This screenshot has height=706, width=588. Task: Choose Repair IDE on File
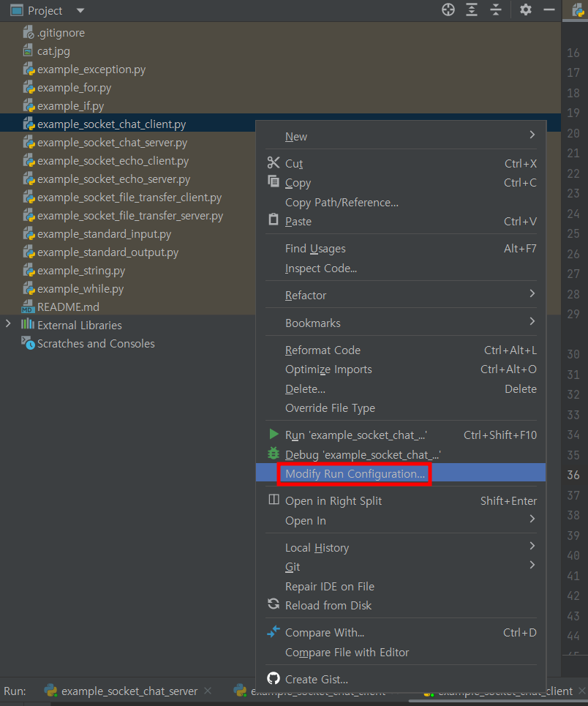coord(401,587)
